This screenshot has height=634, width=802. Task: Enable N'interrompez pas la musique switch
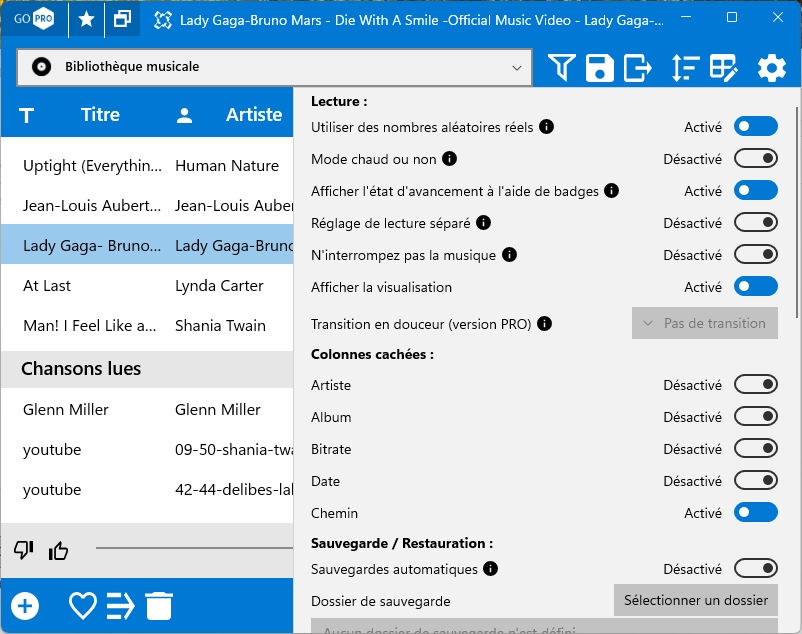click(x=755, y=254)
